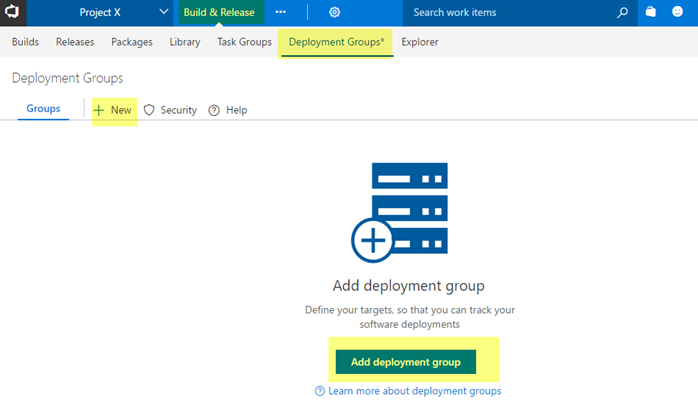Open the Project X project dropdown
This screenshot has width=698, height=408.
(x=101, y=12)
